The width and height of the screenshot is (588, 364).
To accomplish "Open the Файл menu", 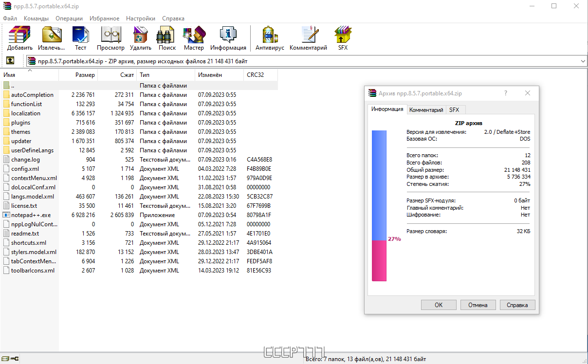I will (x=10, y=18).
